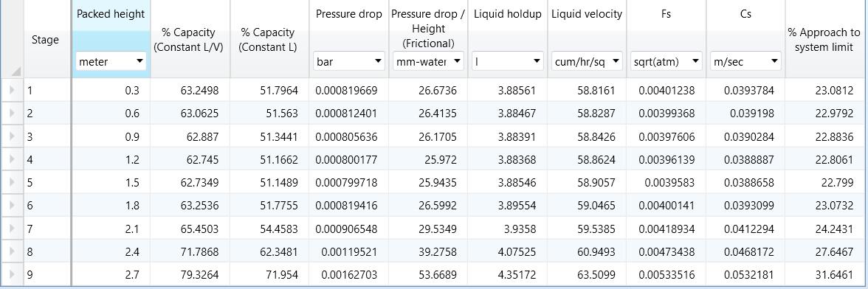Select the Liquid holdup cell showing 4.35172
Viewport: 868px width, 289px height.
coord(508,275)
